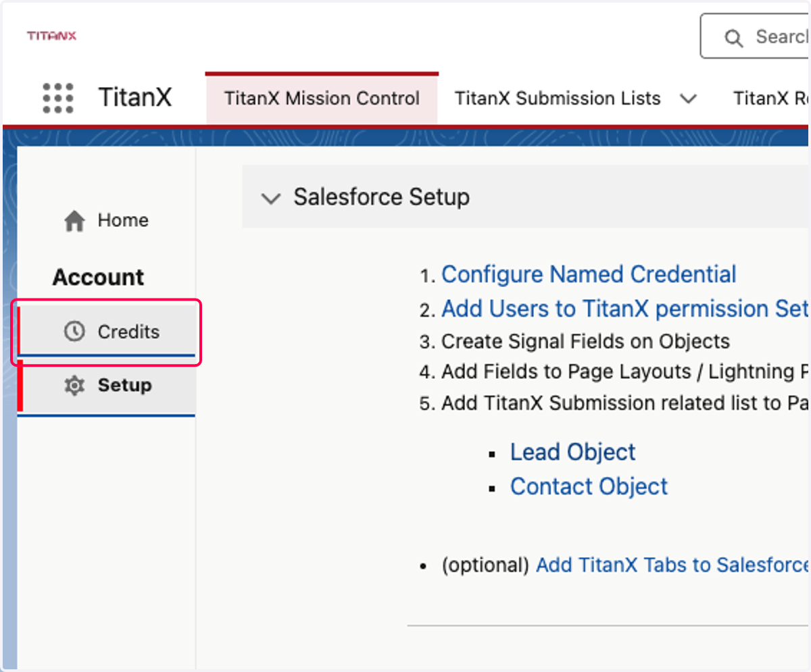This screenshot has width=811, height=672.
Task: Click the '(optional)' text label
Action: coord(485,565)
